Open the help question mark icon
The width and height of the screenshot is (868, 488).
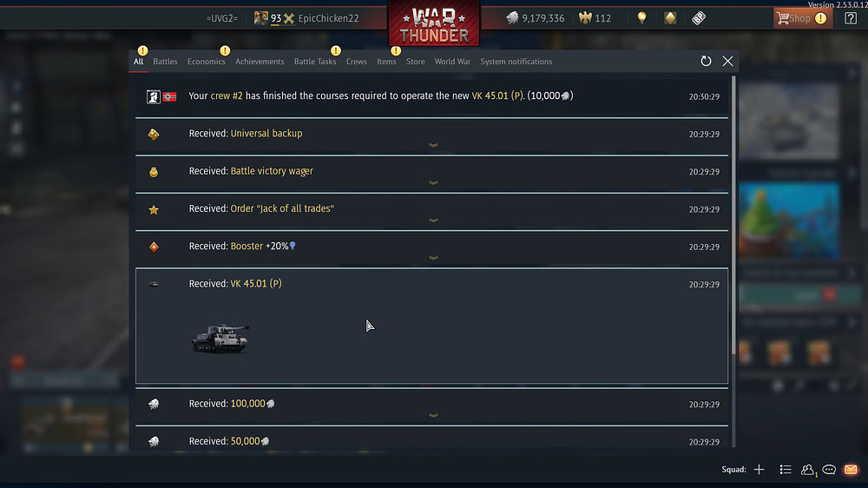point(851,18)
